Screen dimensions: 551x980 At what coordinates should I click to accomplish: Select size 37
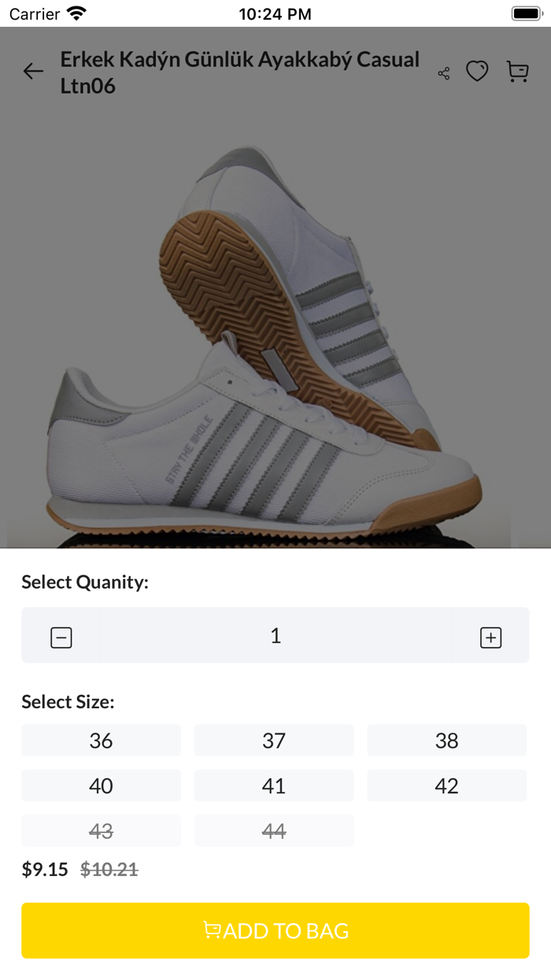click(x=274, y=741)
